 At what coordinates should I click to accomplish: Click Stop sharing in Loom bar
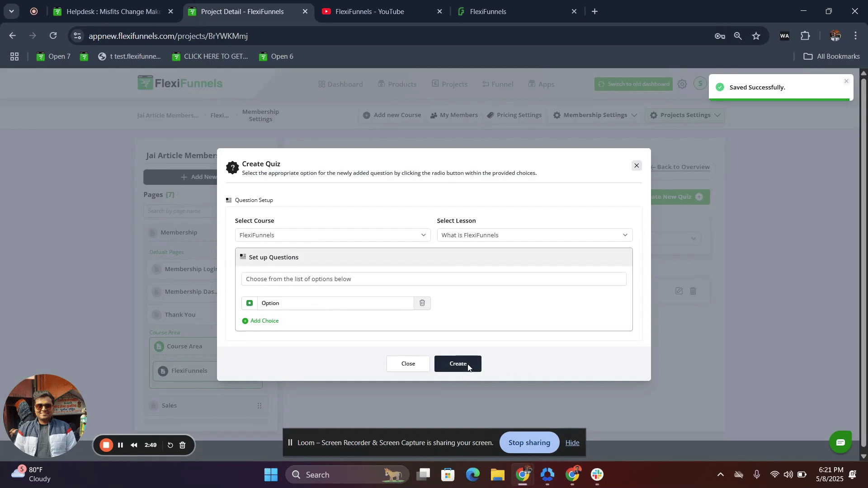pyautogui.click(x=529, y=442)
